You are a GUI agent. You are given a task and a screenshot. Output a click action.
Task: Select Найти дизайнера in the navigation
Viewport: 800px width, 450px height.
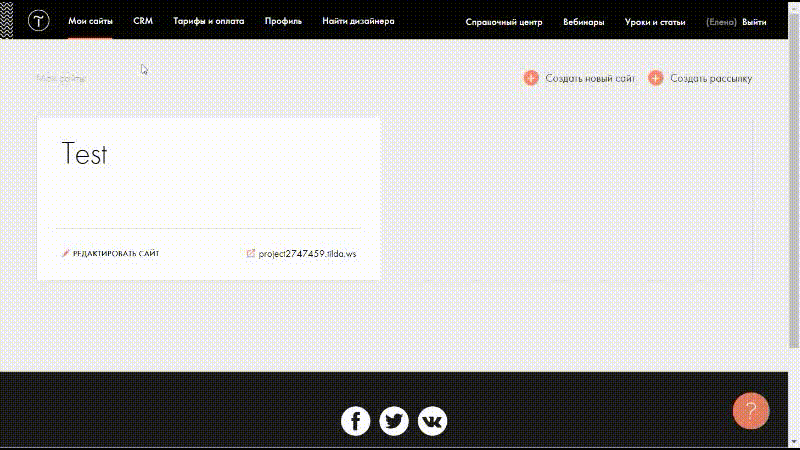358,21
